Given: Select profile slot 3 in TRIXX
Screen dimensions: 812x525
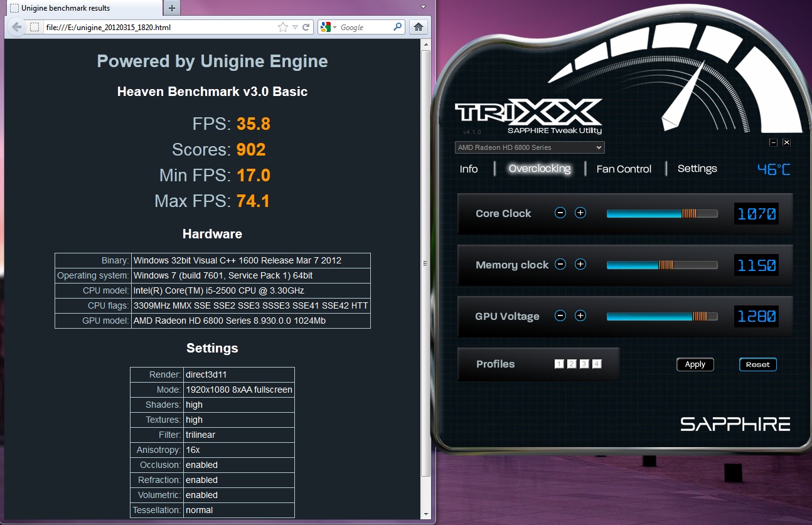Looking at the screenshot, I should pyautogui.click(x=584, y=364).
